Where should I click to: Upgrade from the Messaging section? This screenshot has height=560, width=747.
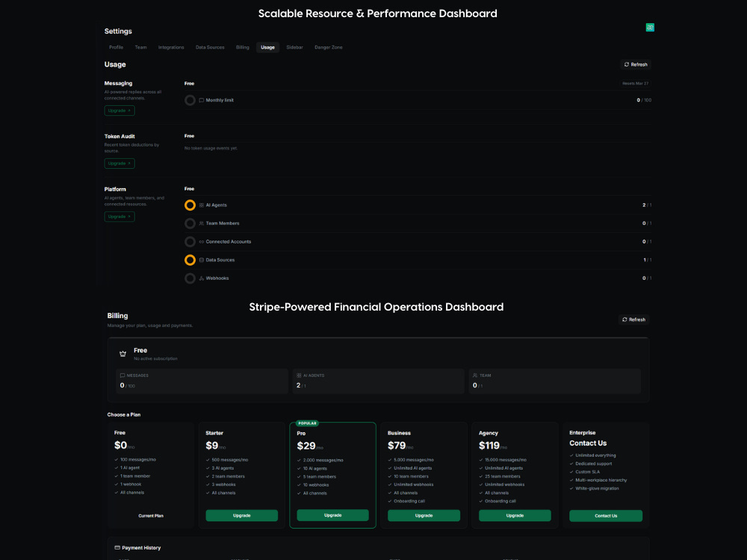click(x=120, y=111)
